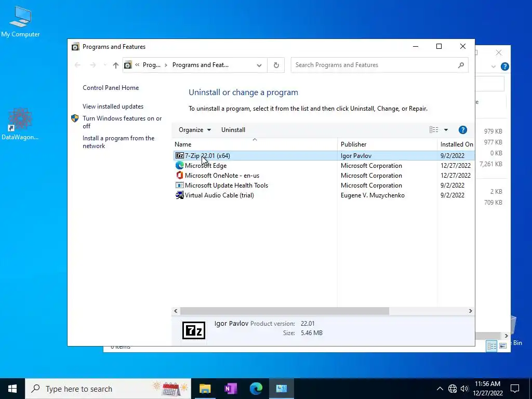This screenshot has width=532, height=399.
Task: Click the right arrow of the horizontal scrollbar
Action: (470, 311)
